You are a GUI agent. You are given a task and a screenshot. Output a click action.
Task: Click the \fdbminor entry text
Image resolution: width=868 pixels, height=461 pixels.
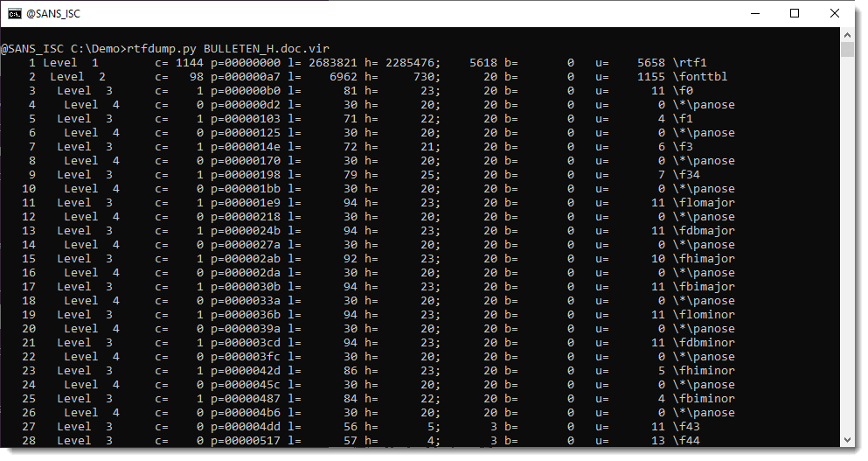(704, 342)
